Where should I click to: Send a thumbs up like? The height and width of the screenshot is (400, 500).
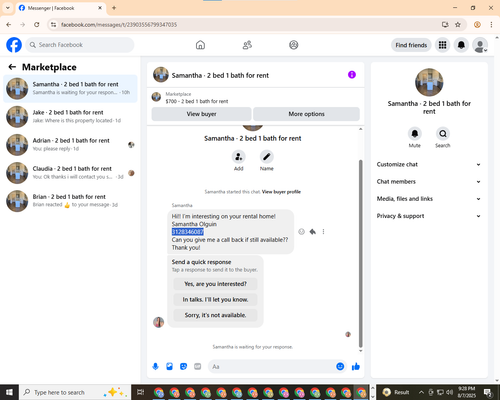[356, 367]
